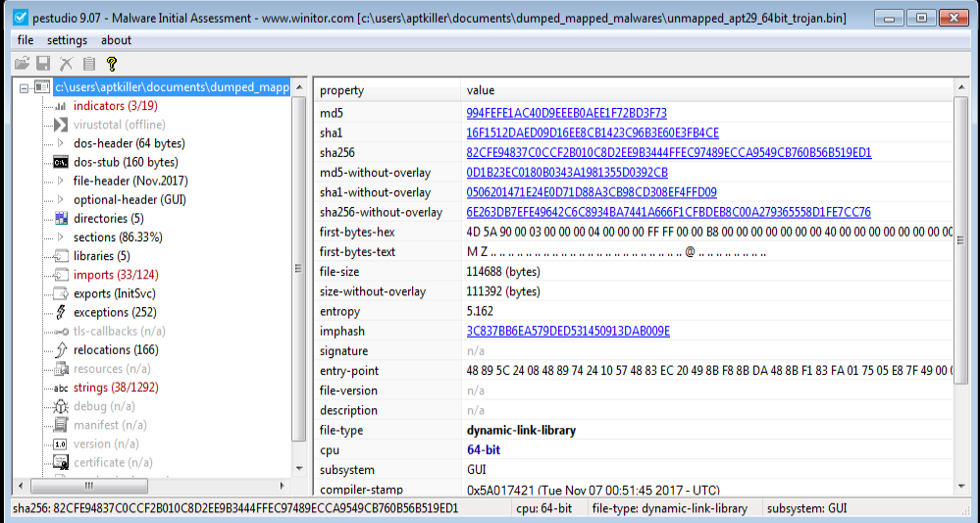
Task: Click the relocations up-arrow icon
Action: [x=61, y=350]
